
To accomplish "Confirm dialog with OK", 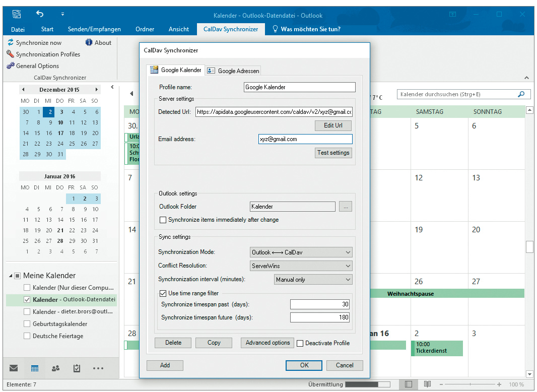I will (304, 365).
